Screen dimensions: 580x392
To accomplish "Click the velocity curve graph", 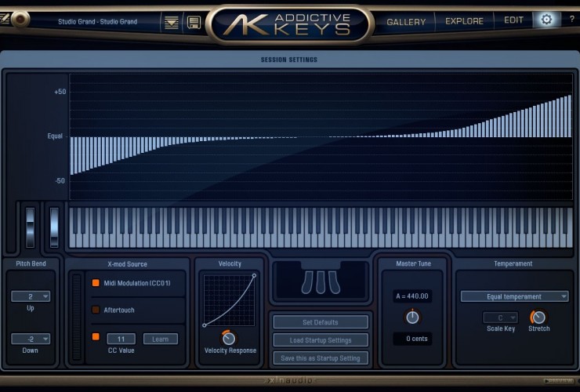I will (x=230, y=300).
